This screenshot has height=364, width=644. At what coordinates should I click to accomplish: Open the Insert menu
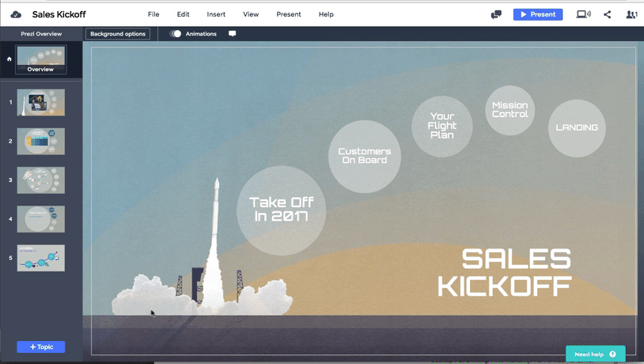[216, 14]
